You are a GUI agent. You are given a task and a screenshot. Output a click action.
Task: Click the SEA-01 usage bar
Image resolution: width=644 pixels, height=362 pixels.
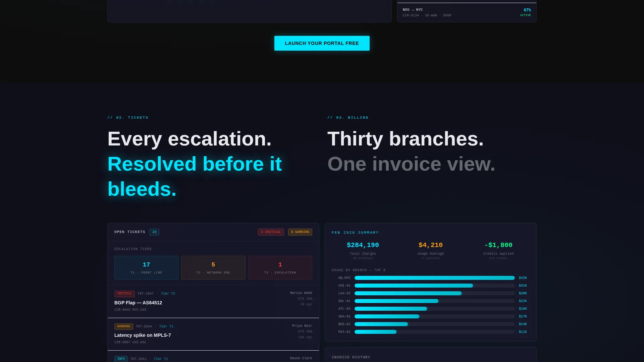[434, 316]
